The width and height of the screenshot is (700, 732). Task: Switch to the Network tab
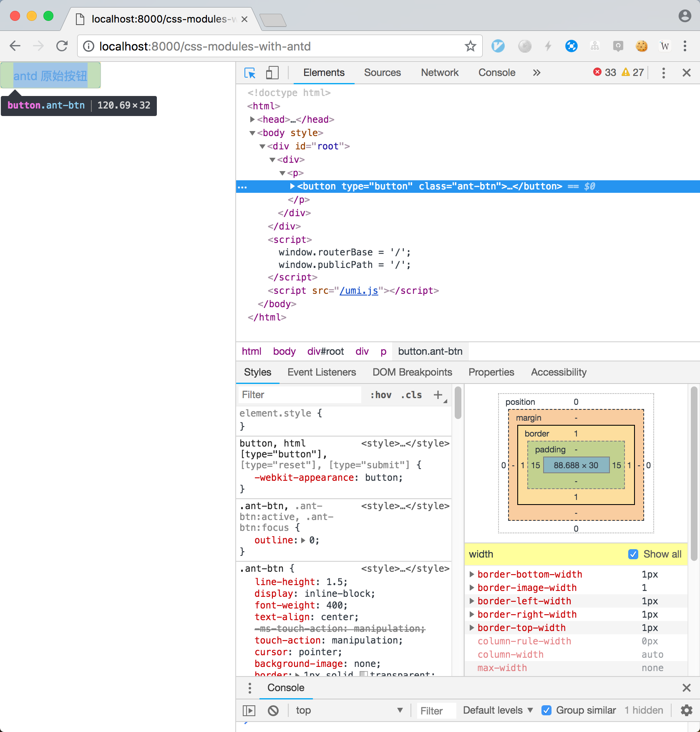(x=440, y=73)
